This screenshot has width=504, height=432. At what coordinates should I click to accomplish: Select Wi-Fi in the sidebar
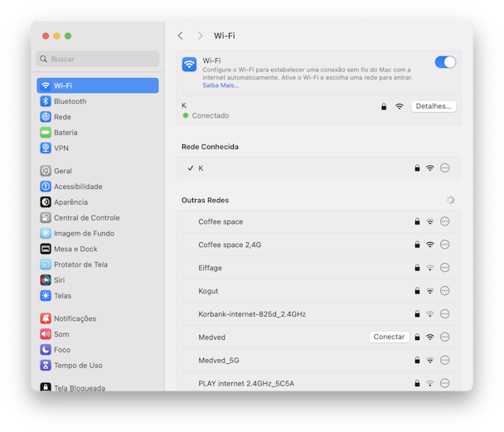[x=98, y=85]
